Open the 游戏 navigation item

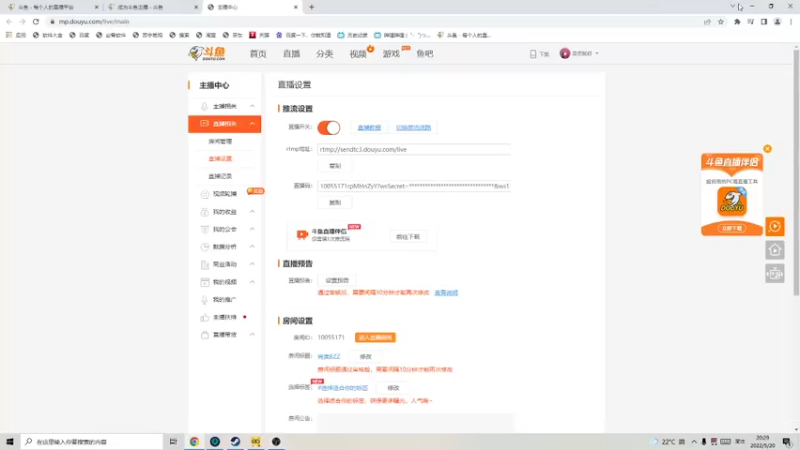(391, 54)
